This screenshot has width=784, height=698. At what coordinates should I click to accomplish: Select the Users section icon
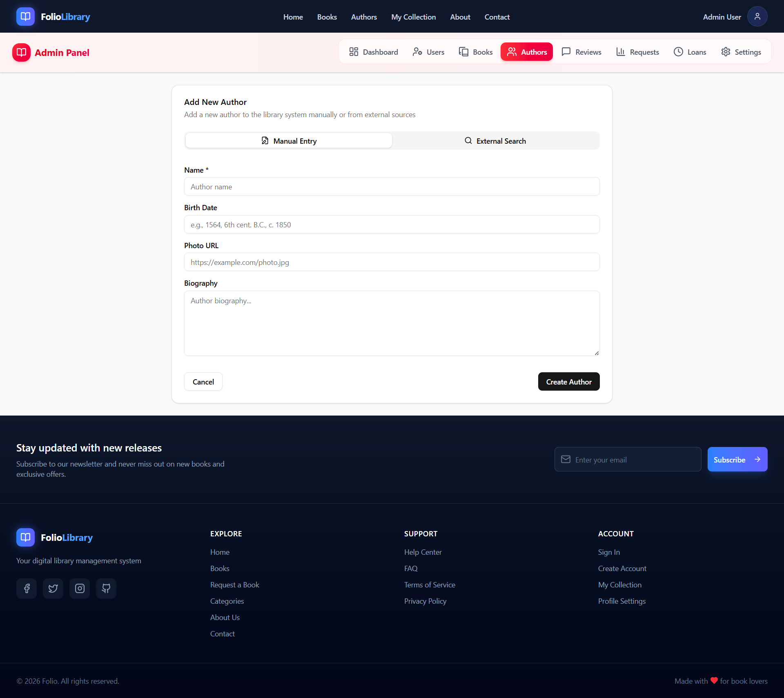[418, 52]
